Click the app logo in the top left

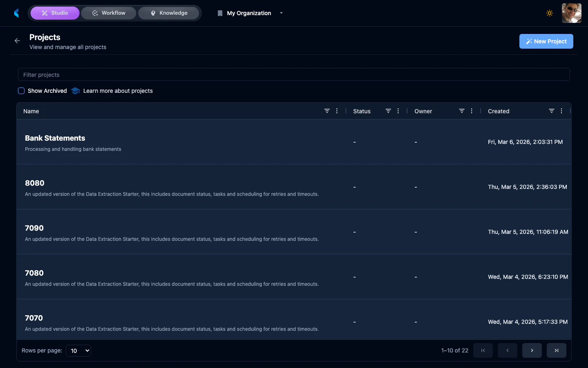tap(16, 13)
